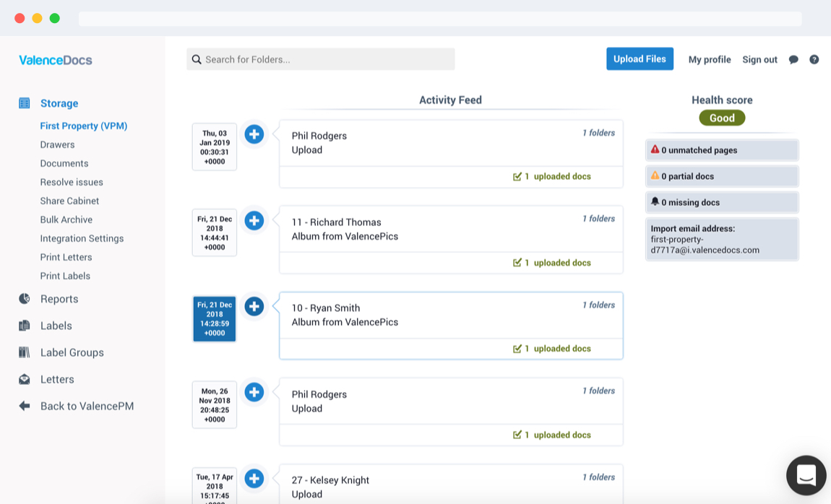Click uploaded docs check icon in 26 Nov Phil Rodgers entry

[517, 435]
